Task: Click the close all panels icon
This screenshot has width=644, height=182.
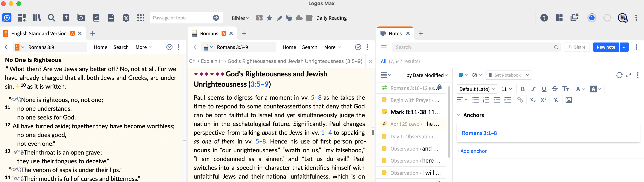Action: (x=575, y=17)
